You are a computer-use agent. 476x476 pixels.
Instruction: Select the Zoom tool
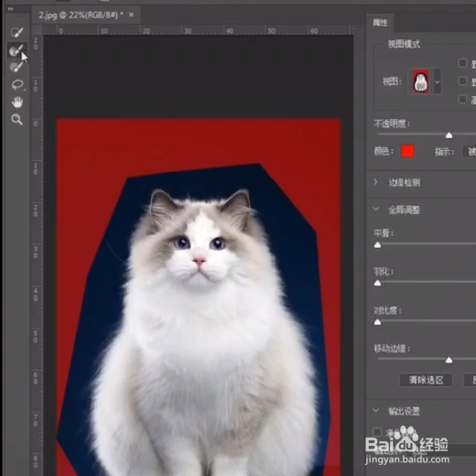click(x=16, y=119)
